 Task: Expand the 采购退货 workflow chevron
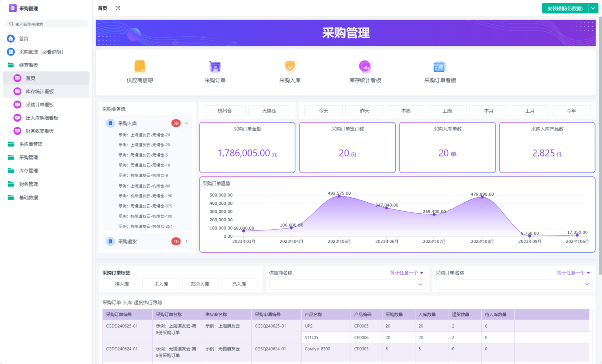(x=186, y=241)
